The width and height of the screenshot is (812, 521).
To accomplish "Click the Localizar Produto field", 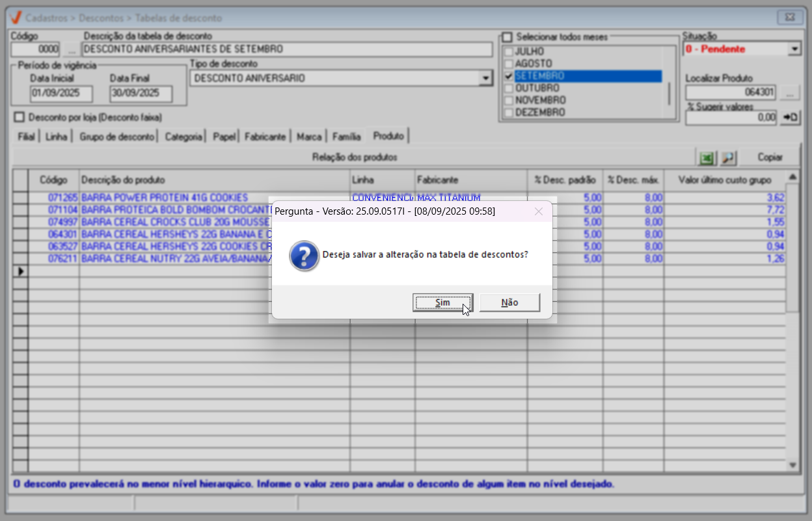I will pos(731,92).
